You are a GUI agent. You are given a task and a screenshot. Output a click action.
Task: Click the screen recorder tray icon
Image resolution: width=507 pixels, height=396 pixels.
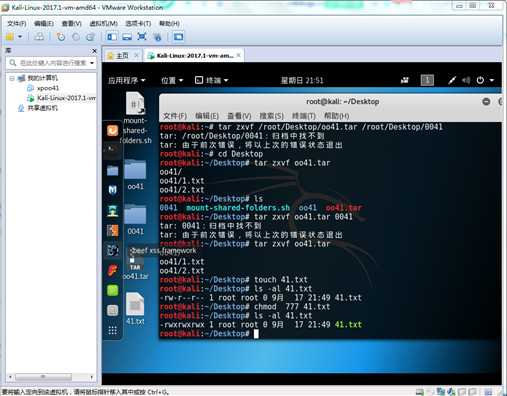click(x=405, y=80)
